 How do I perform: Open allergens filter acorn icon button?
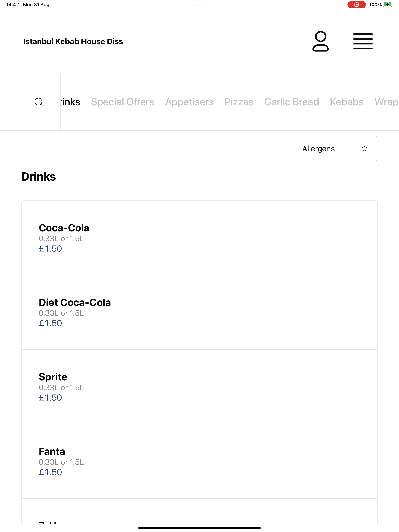pos(364,148)
